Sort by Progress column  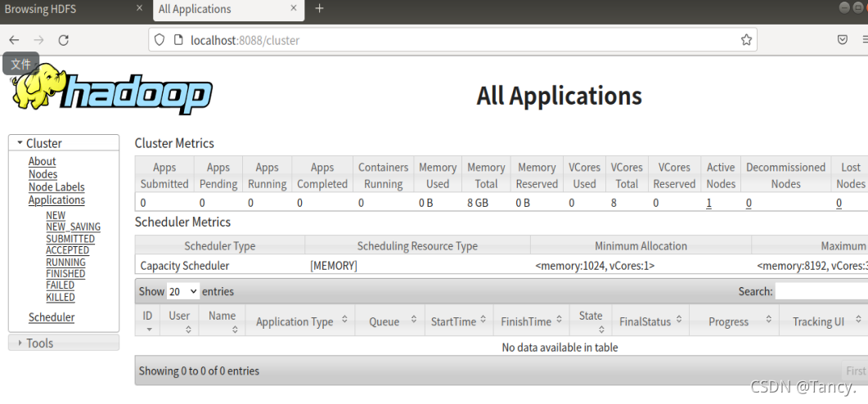pos(768,319)
